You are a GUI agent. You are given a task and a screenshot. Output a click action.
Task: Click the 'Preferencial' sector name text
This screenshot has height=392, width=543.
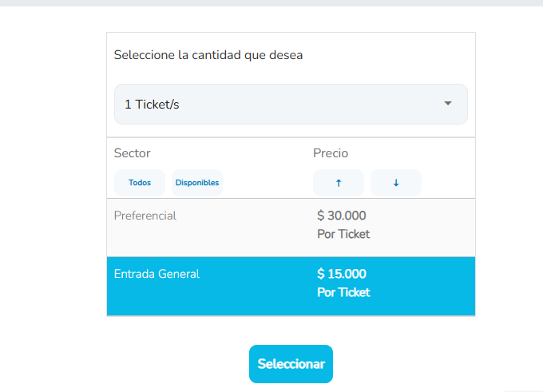click(145, 216)
